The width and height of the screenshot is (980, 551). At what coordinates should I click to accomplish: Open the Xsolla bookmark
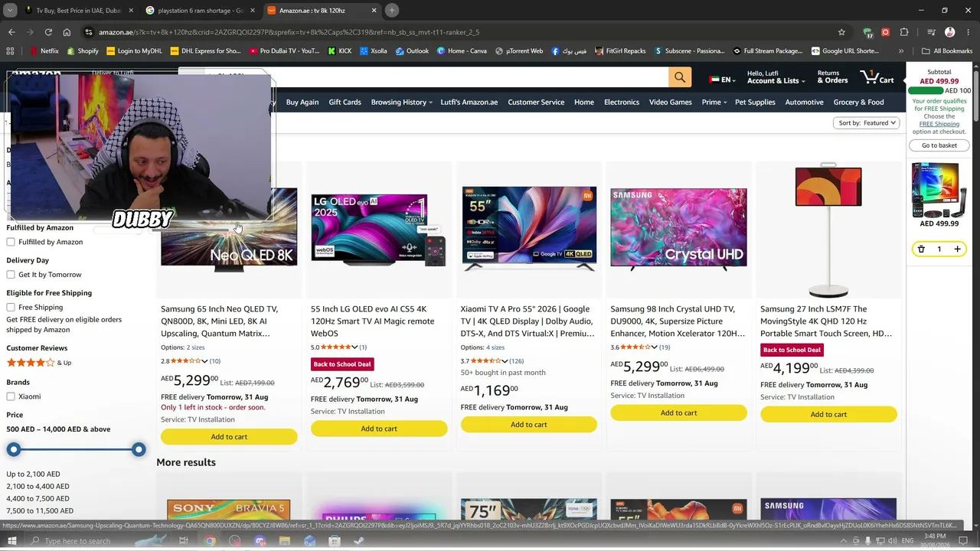pyautogui.click(x=373, y=51)
